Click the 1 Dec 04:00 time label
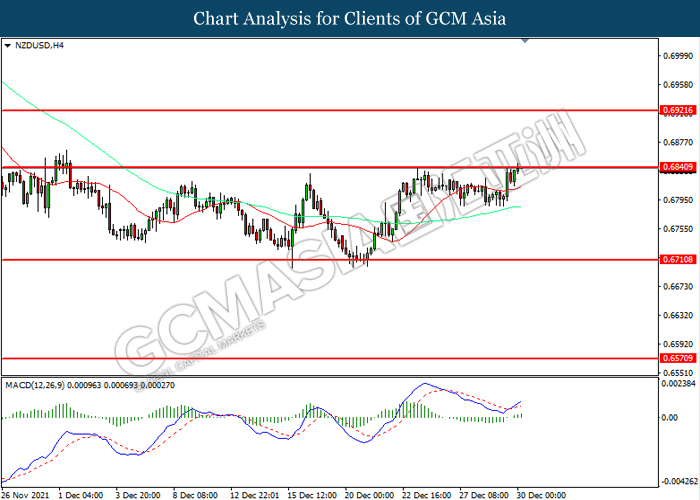The height and width of the screenshot is (500, 700). click(x=81, y=495)
